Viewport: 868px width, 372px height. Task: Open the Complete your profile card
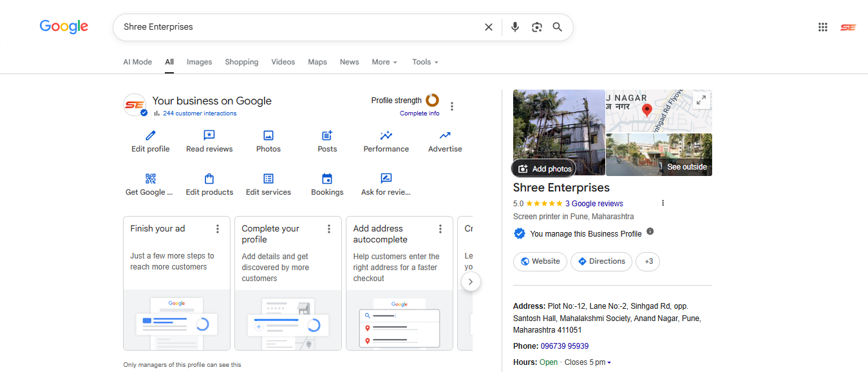click(x=288, y=283)
